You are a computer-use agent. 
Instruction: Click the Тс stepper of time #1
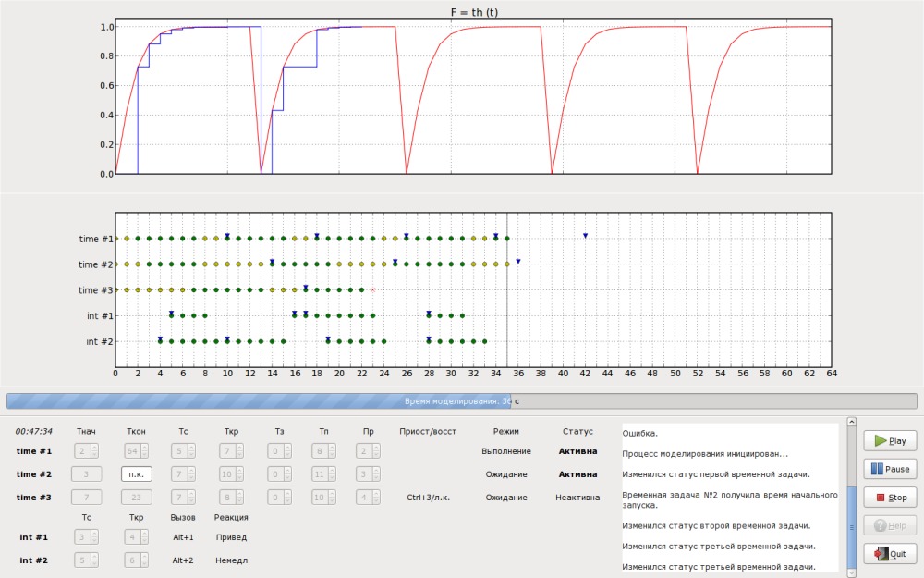coord(183,451)
